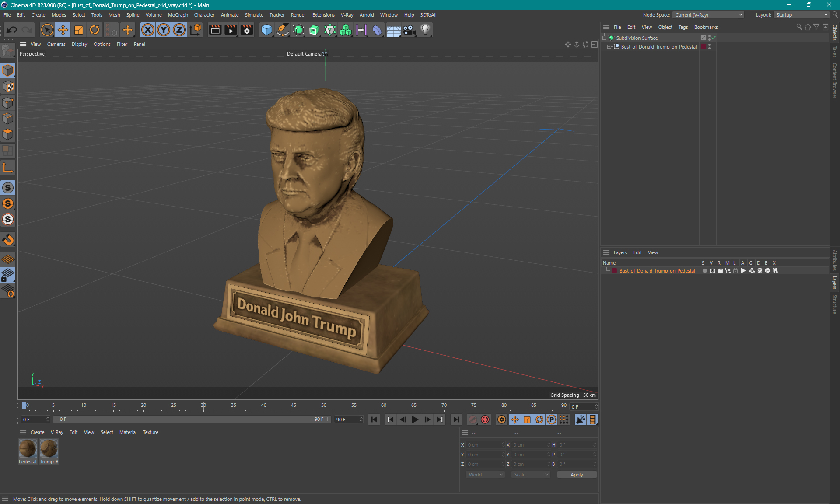Select the Pedestal material thumbnail
The height and width of the screenshot is (504, 840).
(x=28, y=448)
